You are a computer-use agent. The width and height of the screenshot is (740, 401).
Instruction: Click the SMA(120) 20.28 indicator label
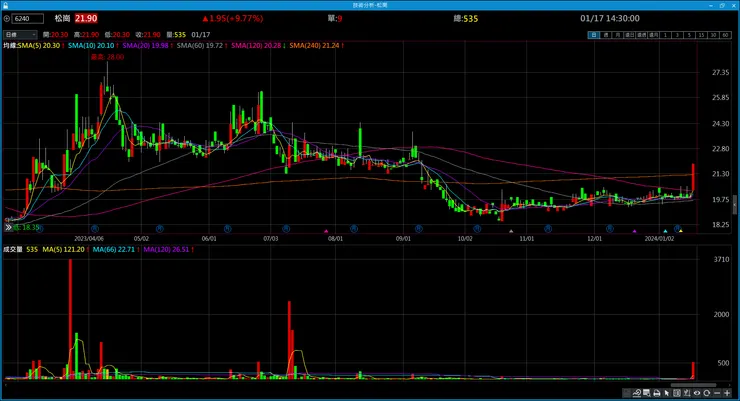click(256, 46)
